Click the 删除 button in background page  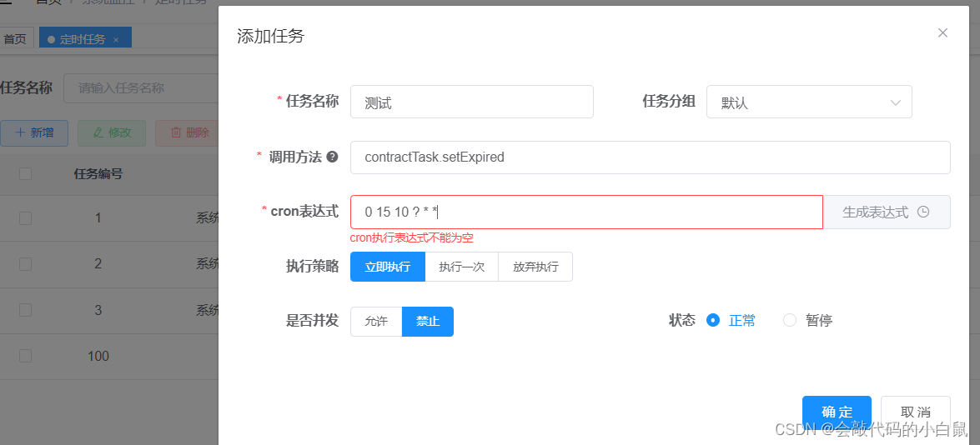[x=187, y=133]
